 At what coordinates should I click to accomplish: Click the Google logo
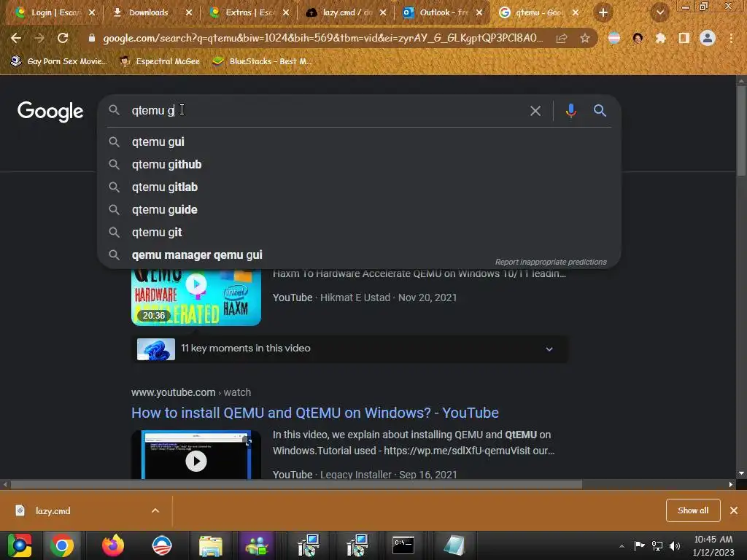pyautogui.click(x=50, y=112)
